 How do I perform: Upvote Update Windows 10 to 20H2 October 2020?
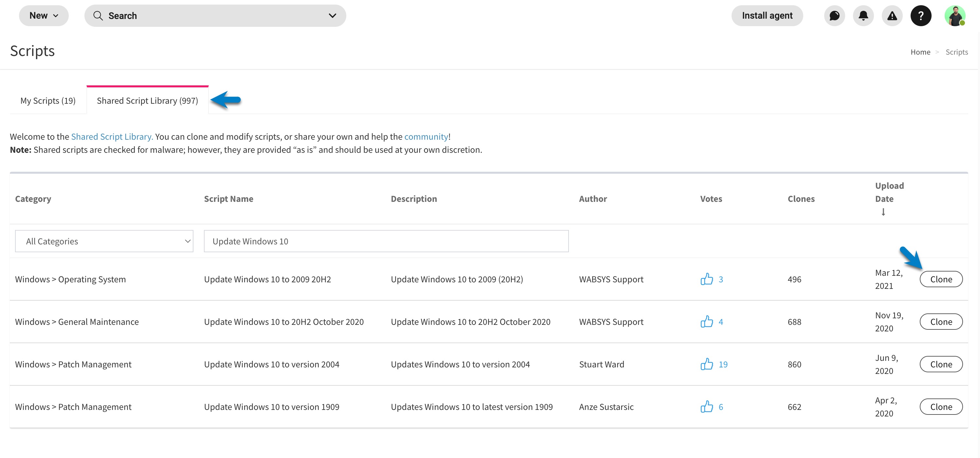coord(706,322)
